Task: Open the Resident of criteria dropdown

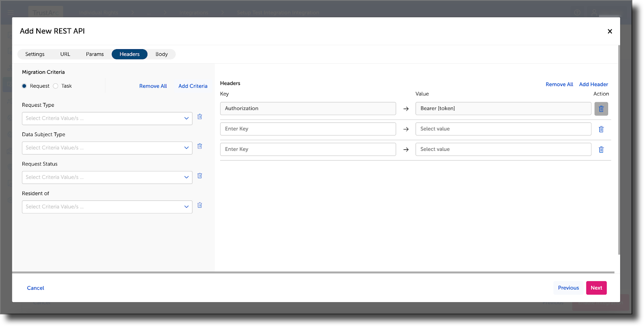Action: pos(107,207)
